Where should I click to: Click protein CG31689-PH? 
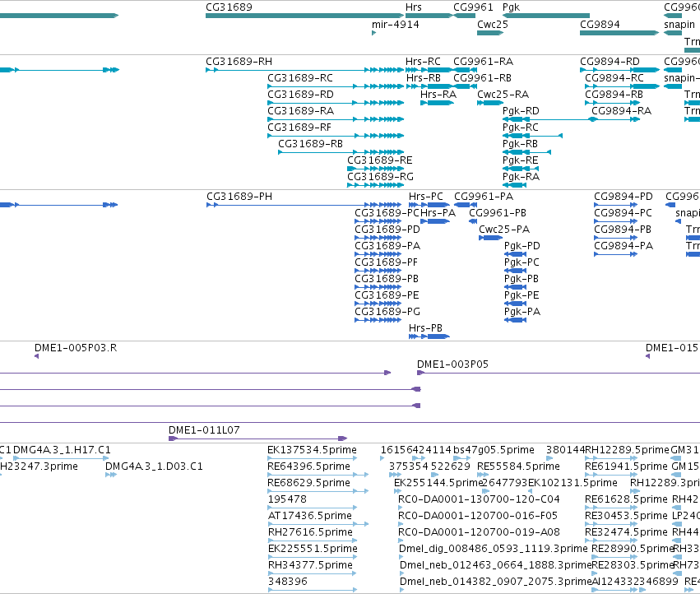239,197
